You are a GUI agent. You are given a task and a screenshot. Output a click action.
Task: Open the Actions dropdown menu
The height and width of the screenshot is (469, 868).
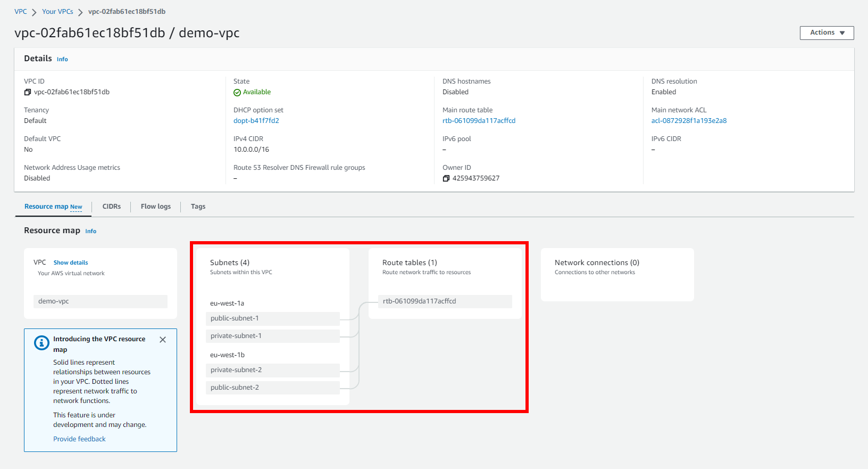click(827, 33)
